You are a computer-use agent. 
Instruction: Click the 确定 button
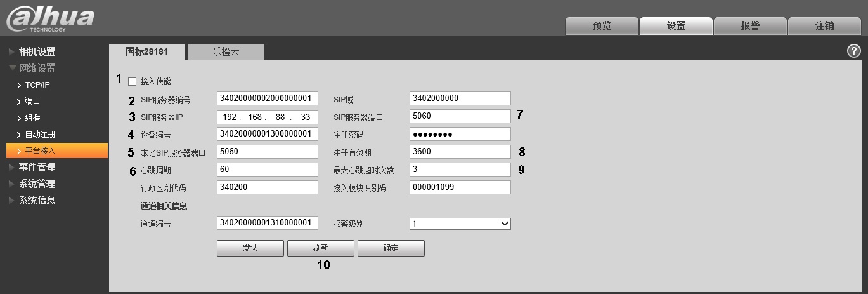pyautogui.click(x=391, y=248)
